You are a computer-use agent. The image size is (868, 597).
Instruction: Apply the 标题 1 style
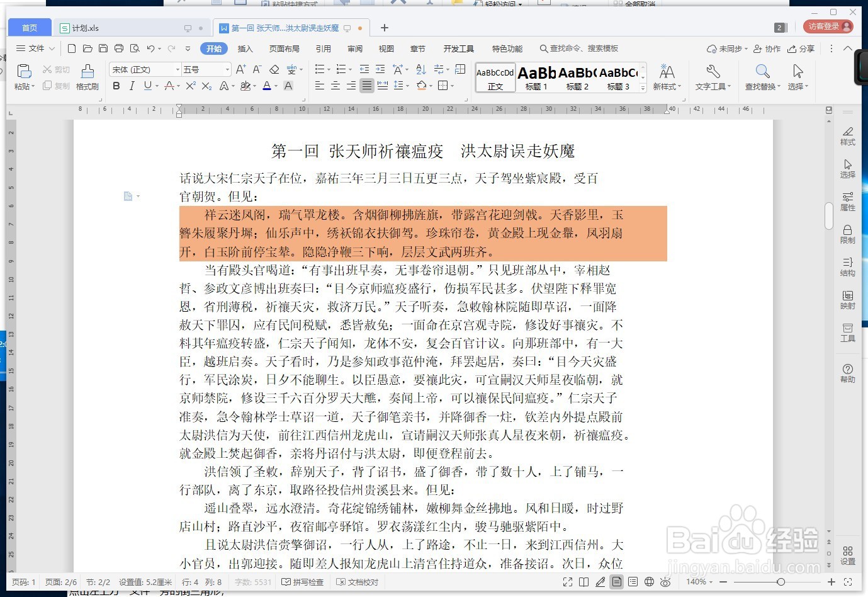(537, 77)
